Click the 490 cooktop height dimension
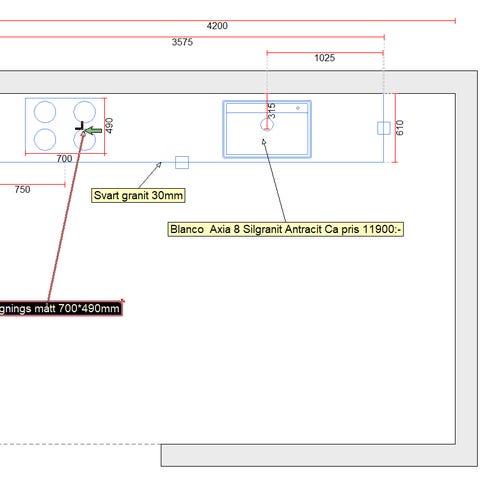Screen dimensions: 480x480 [109, 125]
